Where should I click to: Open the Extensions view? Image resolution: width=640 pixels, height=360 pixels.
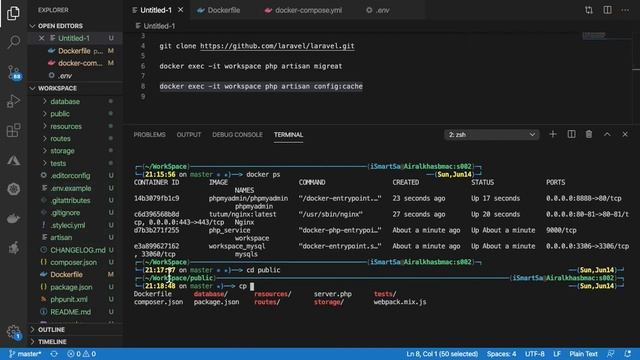pos(13,130)
